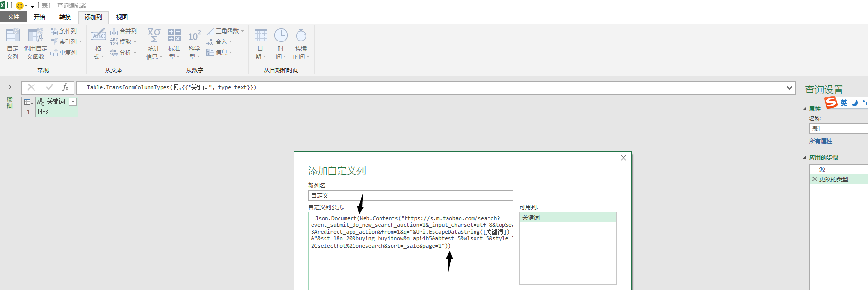The width and height of the screenshot is (868, 290).
Task: Toggle the 英 input language indicator
Action: click(x=844, y=103)
